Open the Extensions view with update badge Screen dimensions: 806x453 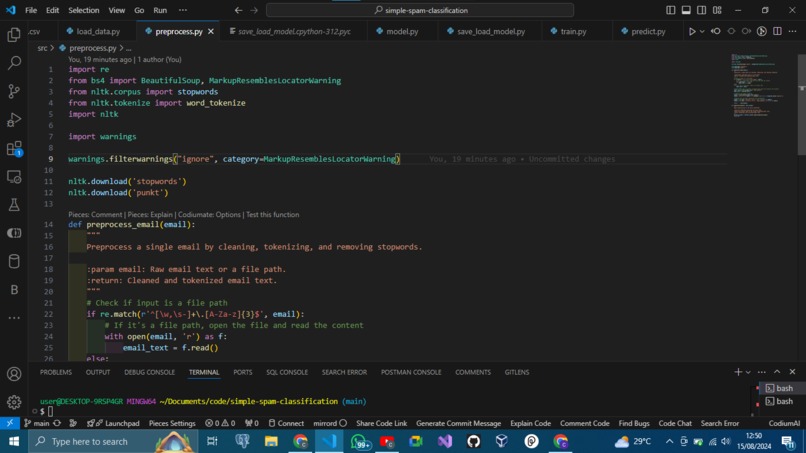(14, 149)
